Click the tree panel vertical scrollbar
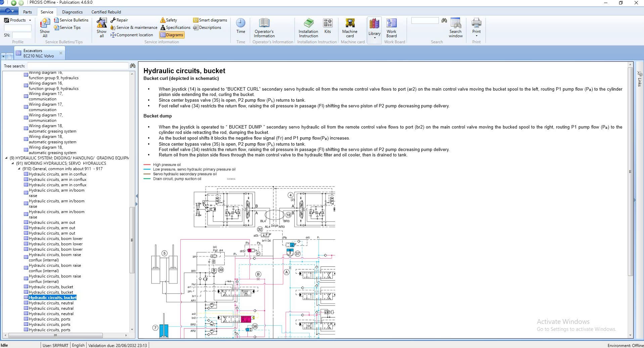 point(132,240)
